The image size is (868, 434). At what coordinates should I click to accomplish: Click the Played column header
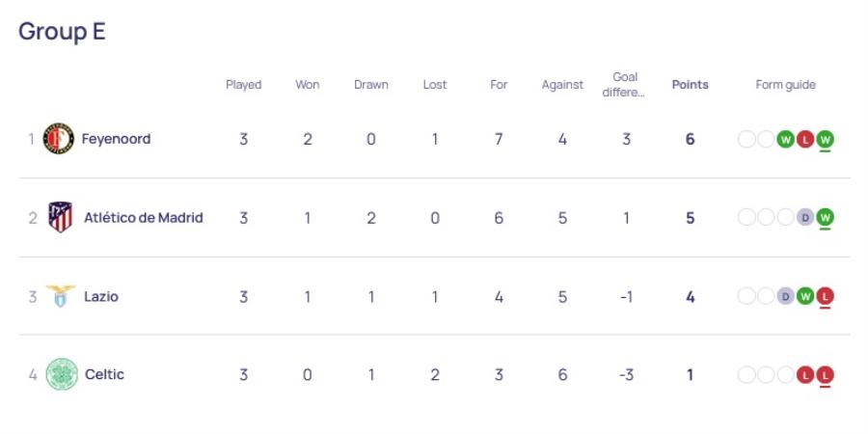[244, 85]
